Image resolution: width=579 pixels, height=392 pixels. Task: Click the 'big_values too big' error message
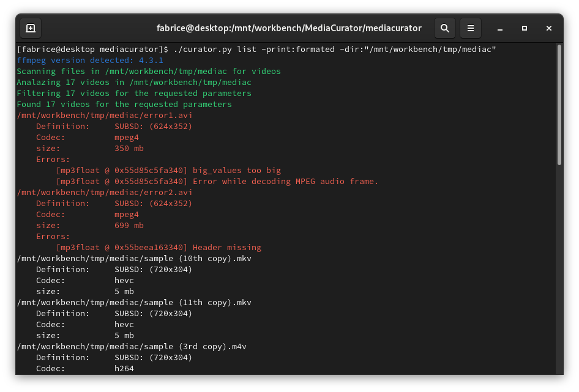click(x=236, y=171)
